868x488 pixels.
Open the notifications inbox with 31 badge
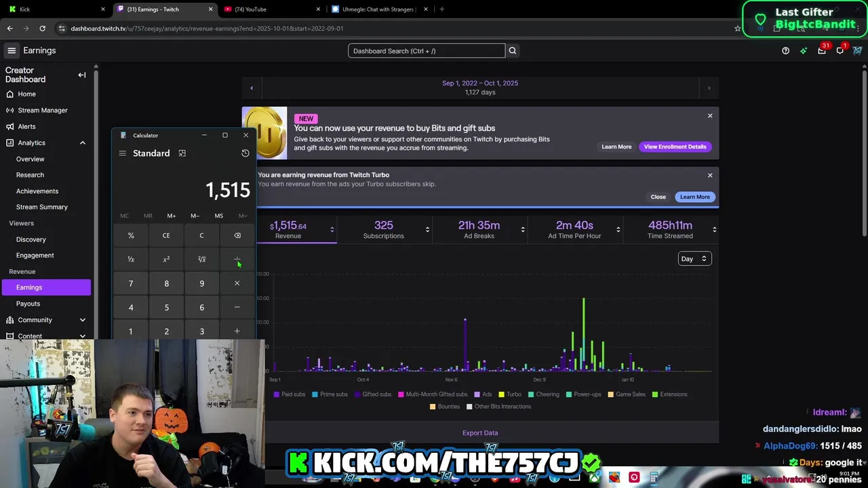[822, 51]
